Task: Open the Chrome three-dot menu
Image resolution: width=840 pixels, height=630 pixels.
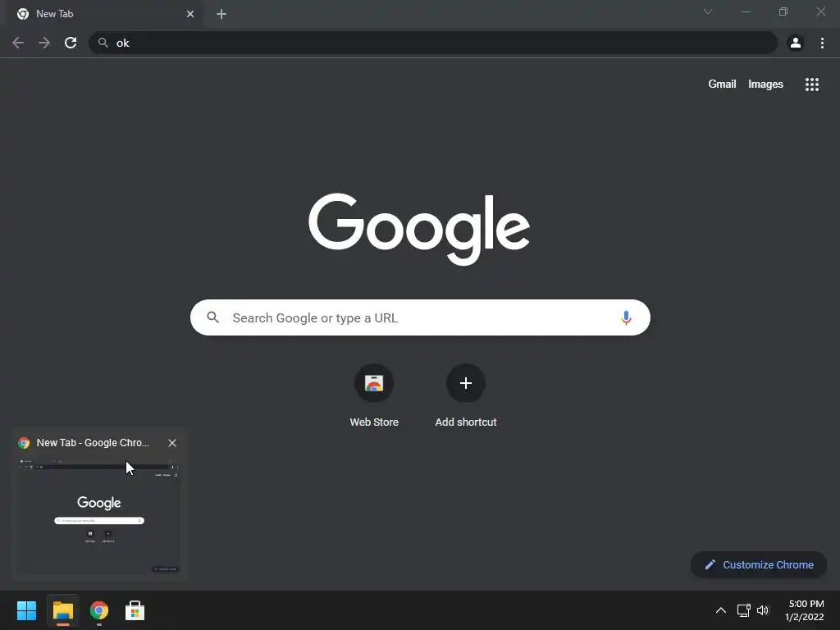Action: pos(822,43)
